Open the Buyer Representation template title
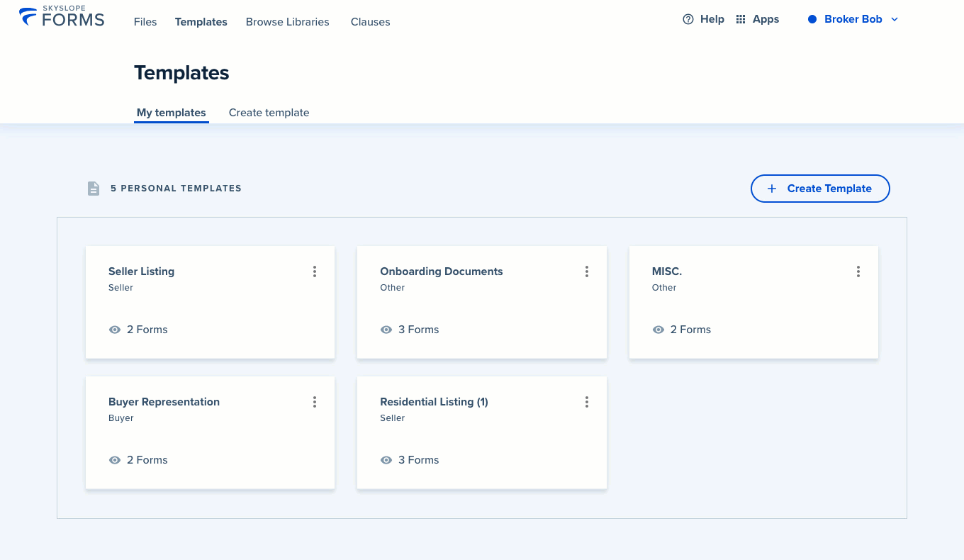The height and width of the screenshot is (560, 964). (164, 402)
